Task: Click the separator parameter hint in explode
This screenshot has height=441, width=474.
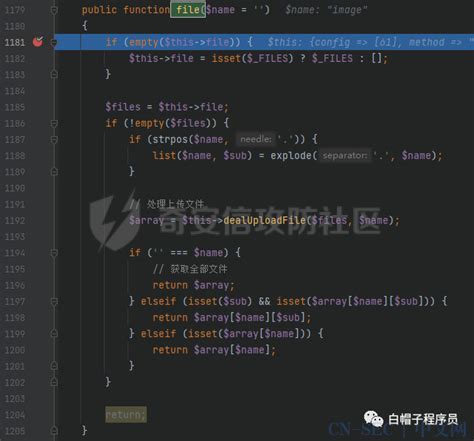Action: click(x=345, y=155)
